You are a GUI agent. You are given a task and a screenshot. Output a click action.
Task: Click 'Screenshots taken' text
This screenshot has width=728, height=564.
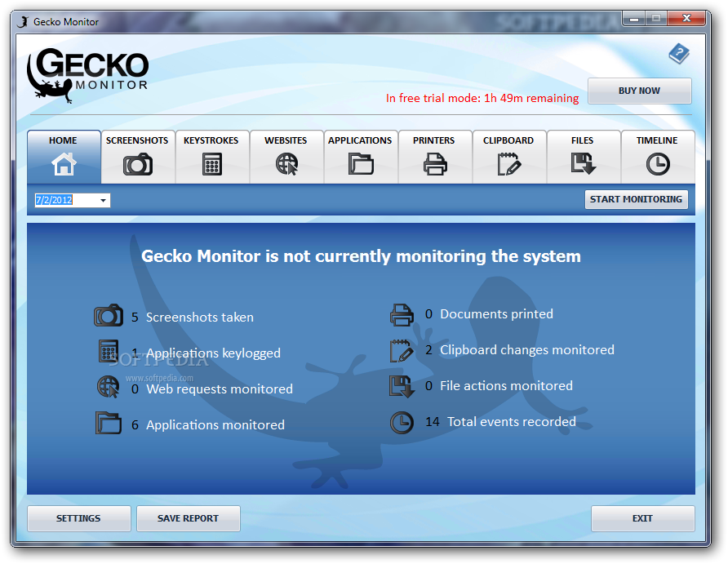coord(200,317)
